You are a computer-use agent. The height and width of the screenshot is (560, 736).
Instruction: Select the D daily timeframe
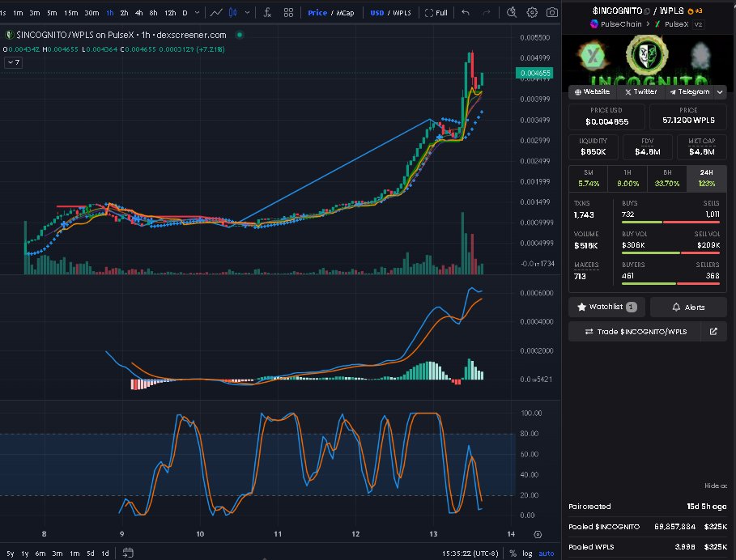[x=185, y=13]
